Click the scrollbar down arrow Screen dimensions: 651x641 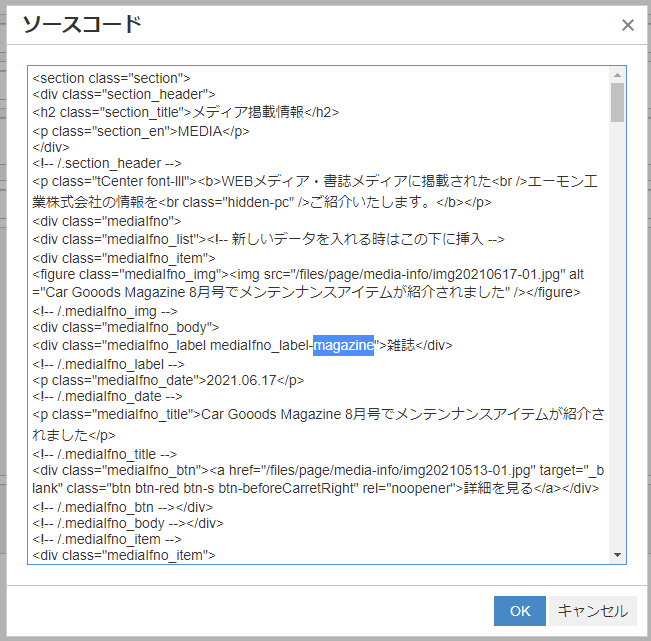(x=617, y=555)
